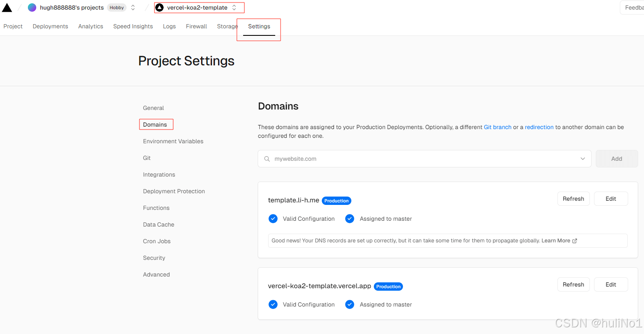
Task: Open Functions settings
Action: click(x=156, y=208)
